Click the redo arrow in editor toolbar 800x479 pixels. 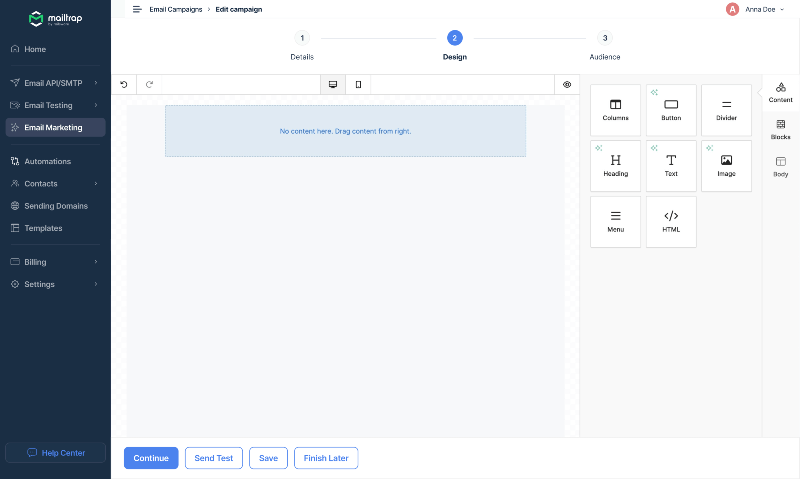149,85
